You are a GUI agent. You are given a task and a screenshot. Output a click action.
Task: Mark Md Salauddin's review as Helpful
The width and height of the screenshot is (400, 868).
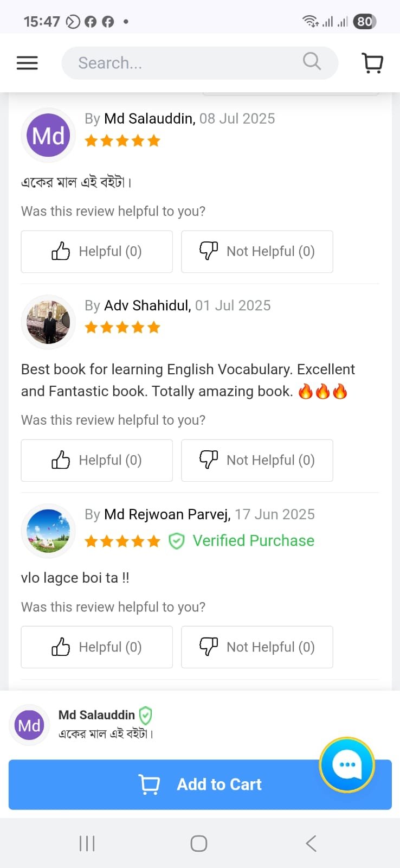coord(96,252)
